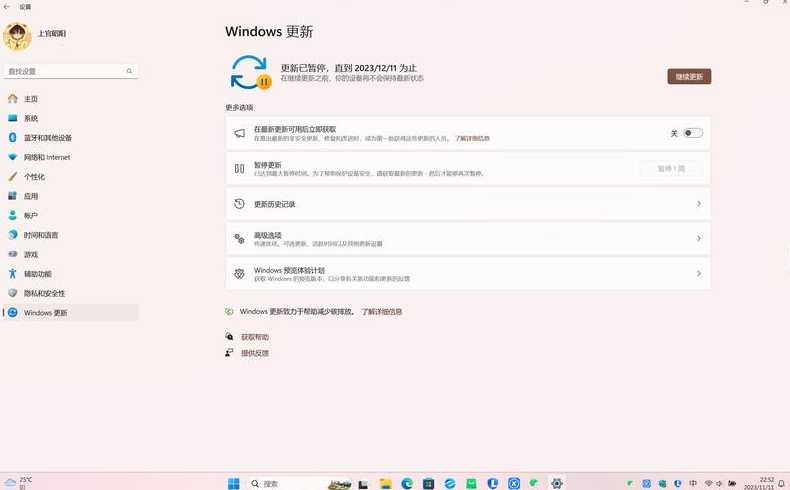Viewport: 790px width, 490px height.
Task: Open the 应用 apps section
Action: 71,196
